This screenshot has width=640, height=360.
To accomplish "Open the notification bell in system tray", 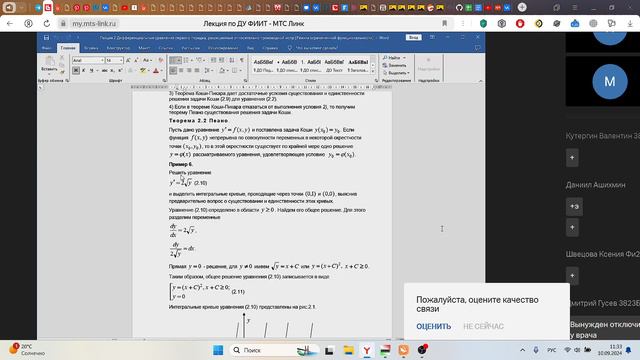I will [629, 350].
